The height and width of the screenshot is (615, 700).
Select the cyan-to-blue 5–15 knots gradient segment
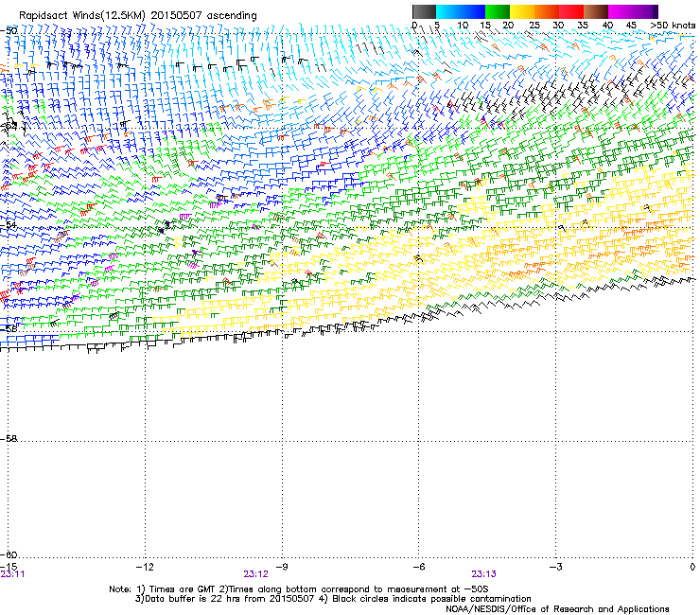(x=461, y=11)
